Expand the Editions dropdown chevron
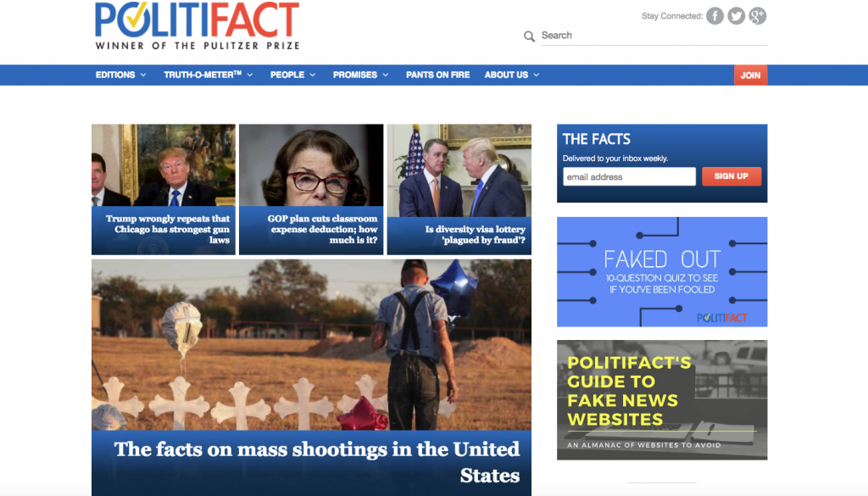 click(143, 75)
